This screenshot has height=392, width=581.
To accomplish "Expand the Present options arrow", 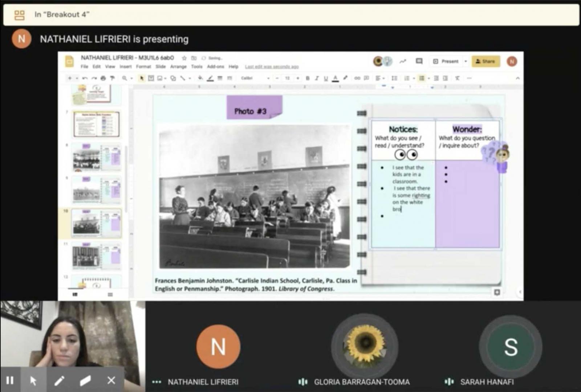I will click(466, 61).
